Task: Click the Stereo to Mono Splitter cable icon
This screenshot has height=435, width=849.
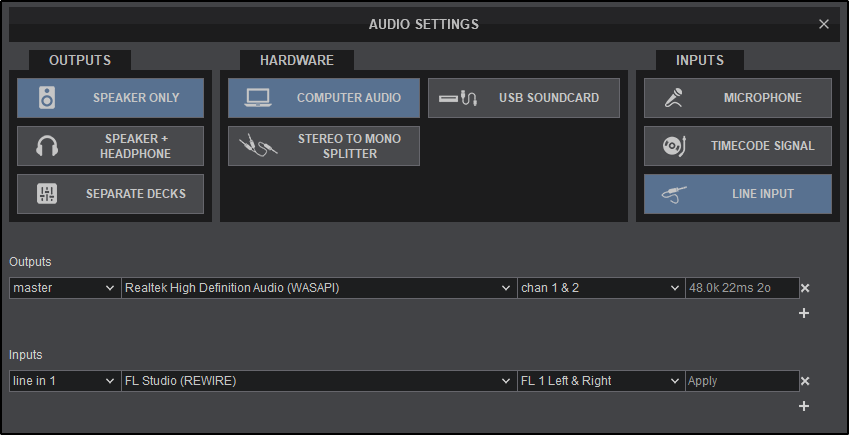Action: [258, 146]
